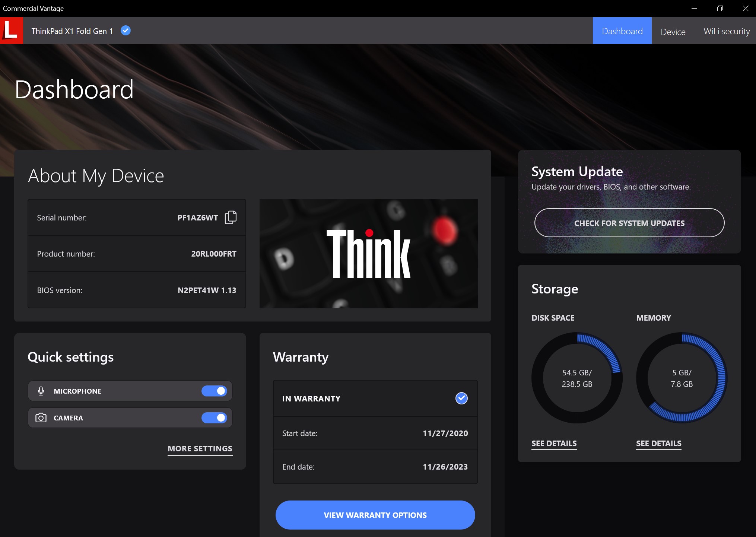
Task: See details under Memory
Action: click(x=658, y=444)
